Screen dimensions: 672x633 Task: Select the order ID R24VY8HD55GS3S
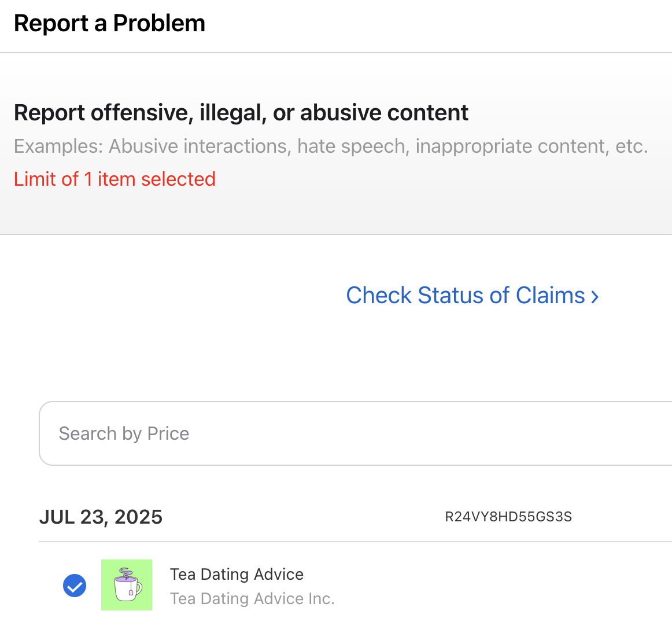coord(508,517)
